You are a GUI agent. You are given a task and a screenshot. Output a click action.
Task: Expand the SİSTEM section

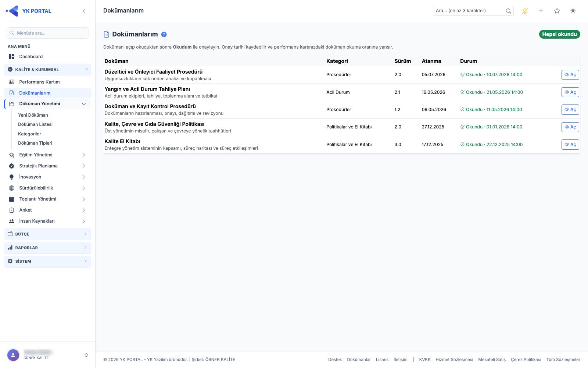pos(48,261)
